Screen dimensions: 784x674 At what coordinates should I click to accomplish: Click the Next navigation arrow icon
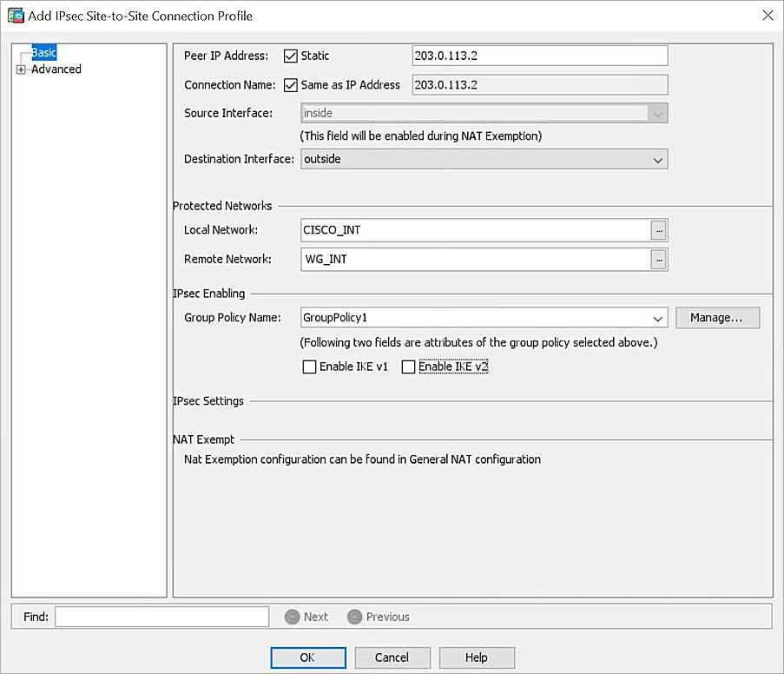pos(293,617)
